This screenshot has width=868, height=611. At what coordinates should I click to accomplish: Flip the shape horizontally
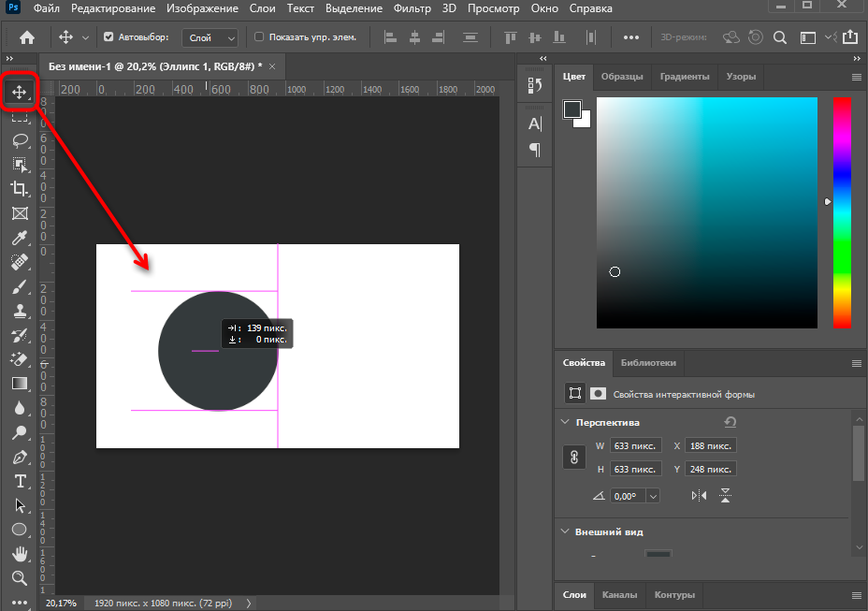(x=699, y=496)
